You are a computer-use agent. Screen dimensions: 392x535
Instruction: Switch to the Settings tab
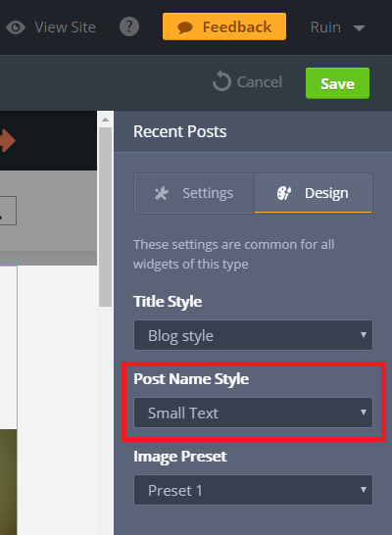pos(194,193)
